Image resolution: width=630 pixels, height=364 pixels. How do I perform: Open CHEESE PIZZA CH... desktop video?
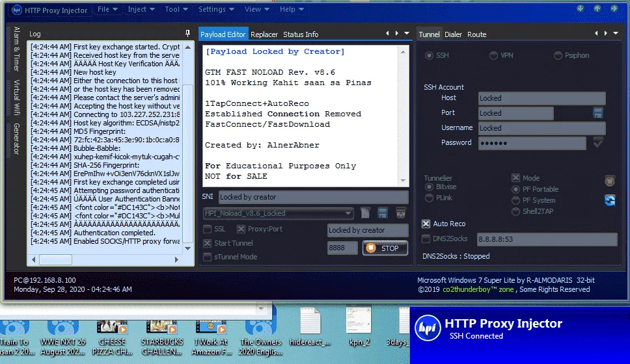pos(112,338)
